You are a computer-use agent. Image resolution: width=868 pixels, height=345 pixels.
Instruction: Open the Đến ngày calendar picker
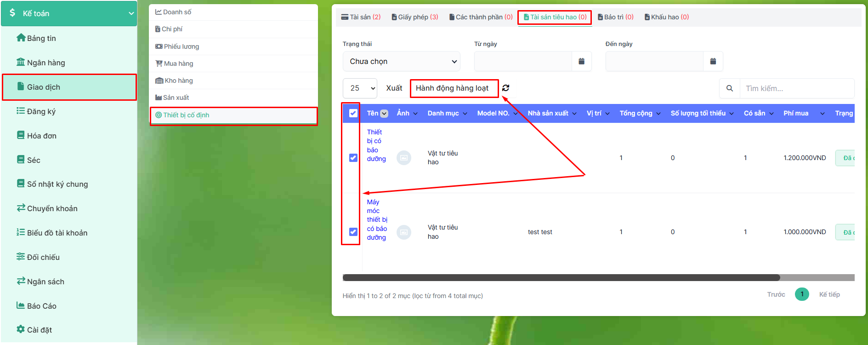point(713,61)
